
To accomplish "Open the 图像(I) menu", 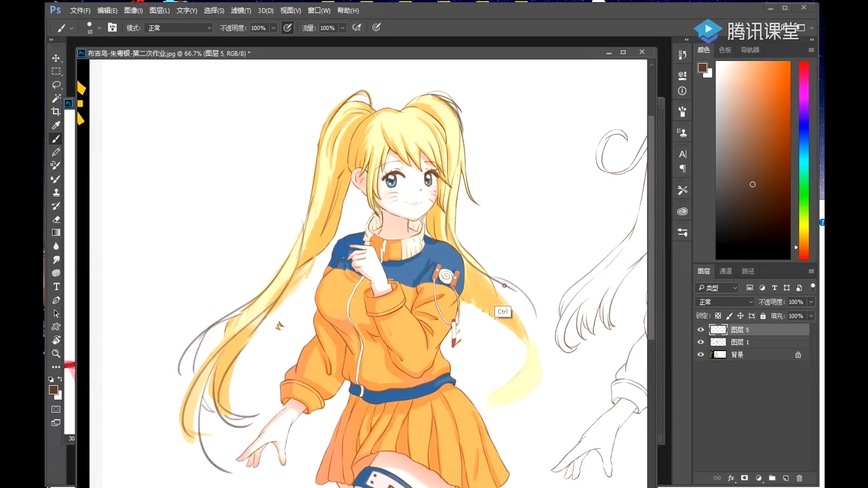I will click(134, 11).
